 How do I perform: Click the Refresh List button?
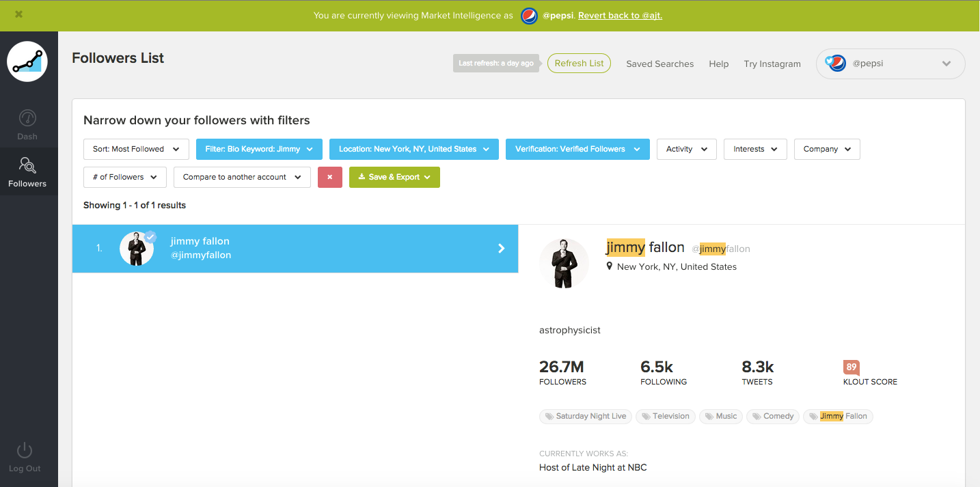[579, 64]
